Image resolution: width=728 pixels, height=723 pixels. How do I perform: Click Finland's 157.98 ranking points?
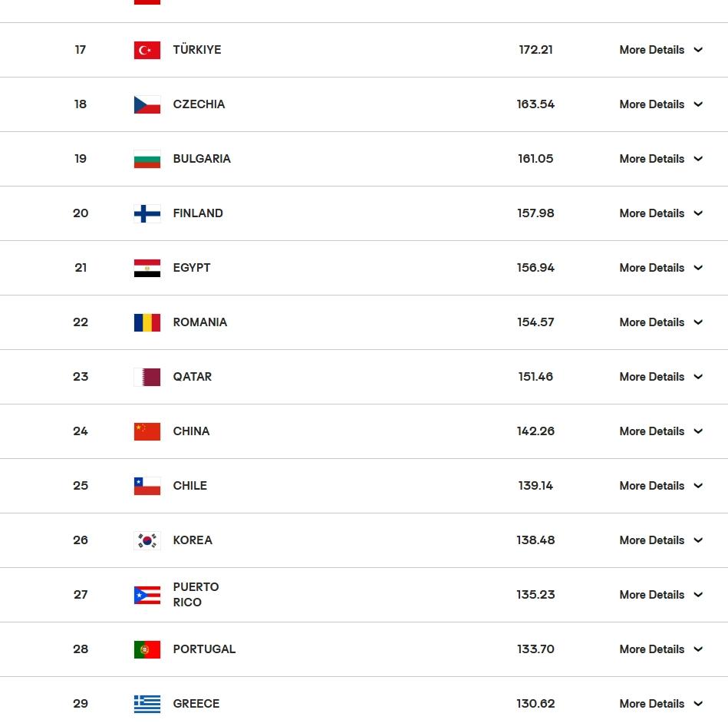click(x=535, y=213)
